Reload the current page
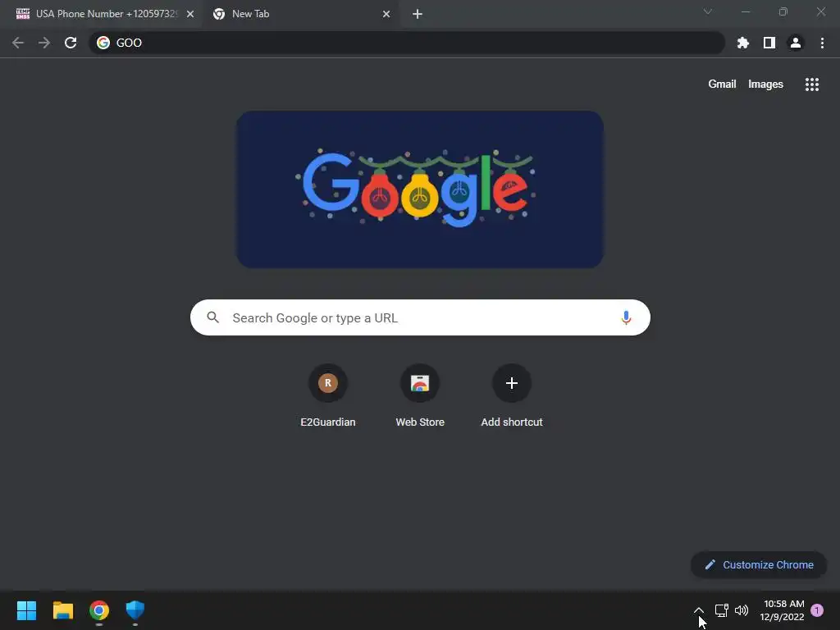 [71, 43]
